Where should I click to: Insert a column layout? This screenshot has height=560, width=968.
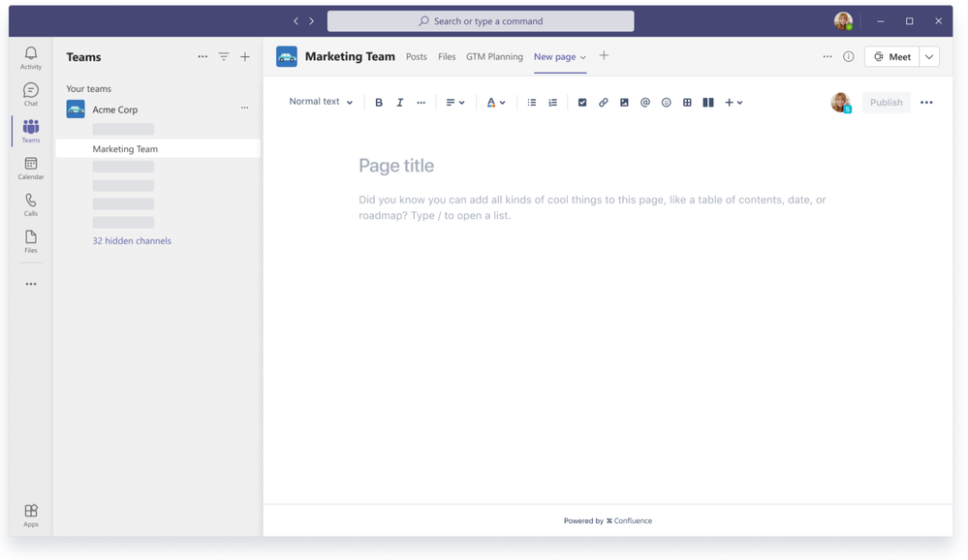click(x=708, y=103)
